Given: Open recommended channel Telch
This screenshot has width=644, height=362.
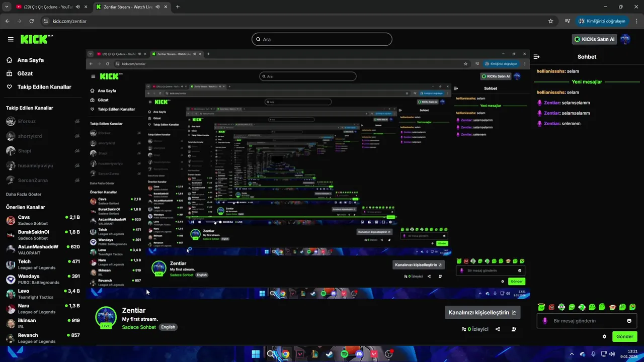Looking at the screenshot, I should tap(43, 264).
